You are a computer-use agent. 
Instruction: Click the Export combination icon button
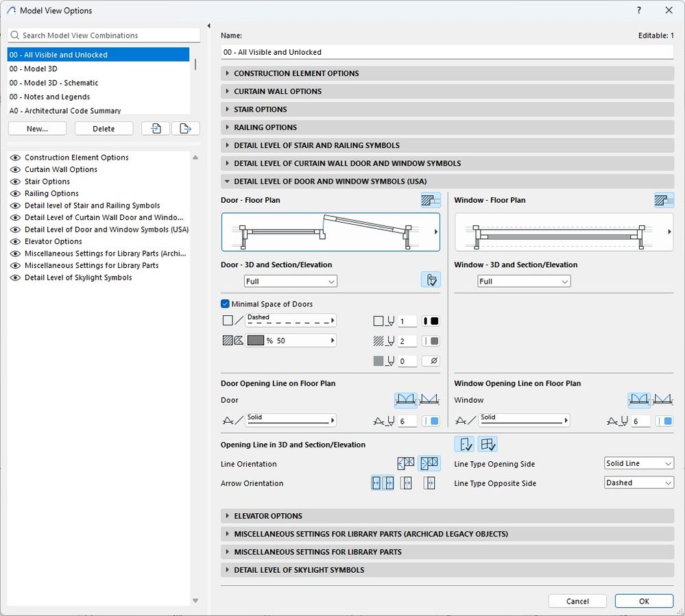185,128
